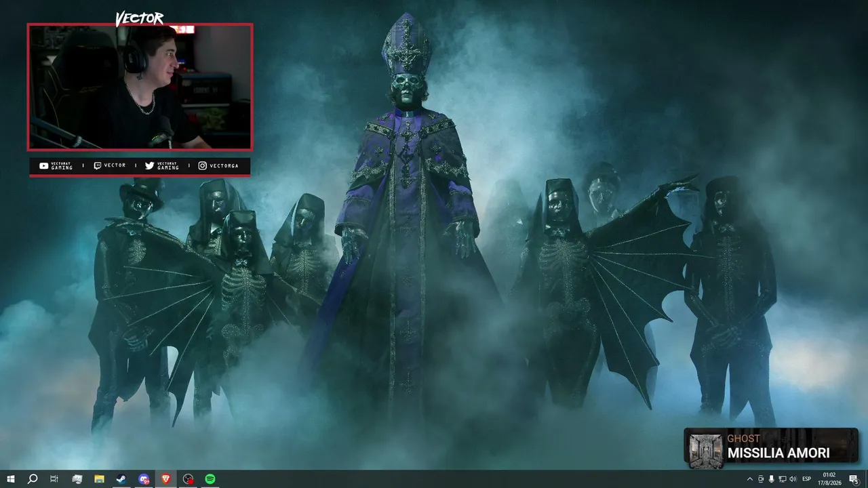Viewport: 868px width, 488px height.
Task: Switch to the Brave browser
Action: [x=165, y=479]
